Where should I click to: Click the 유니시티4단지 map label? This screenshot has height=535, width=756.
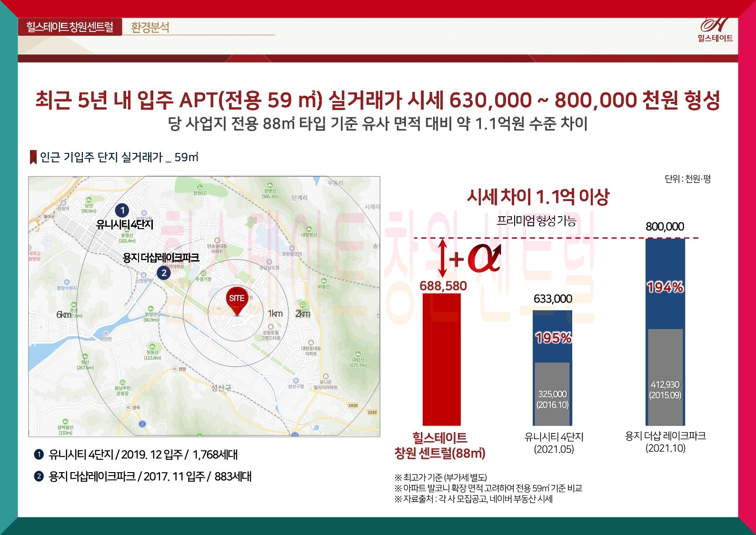coord(125,224)
